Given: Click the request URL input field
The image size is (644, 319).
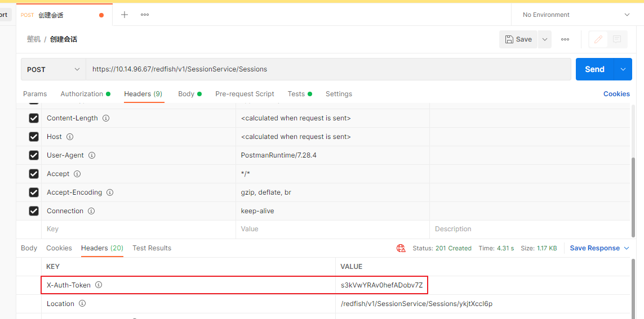Looking at the screenshot, I should coord(328,69).
